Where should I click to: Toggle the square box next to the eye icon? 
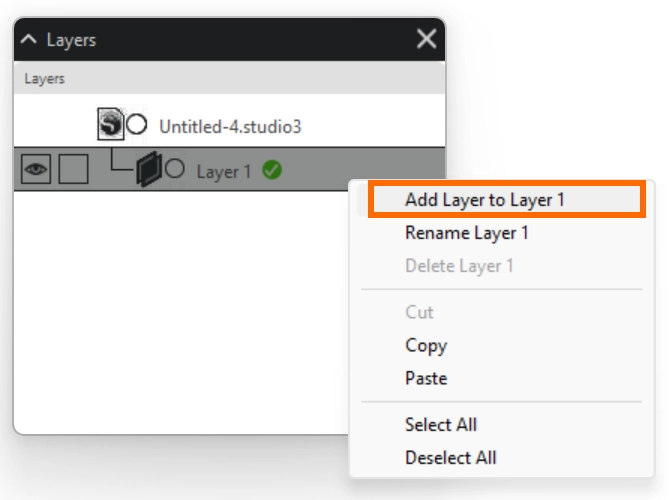[73, 170]
